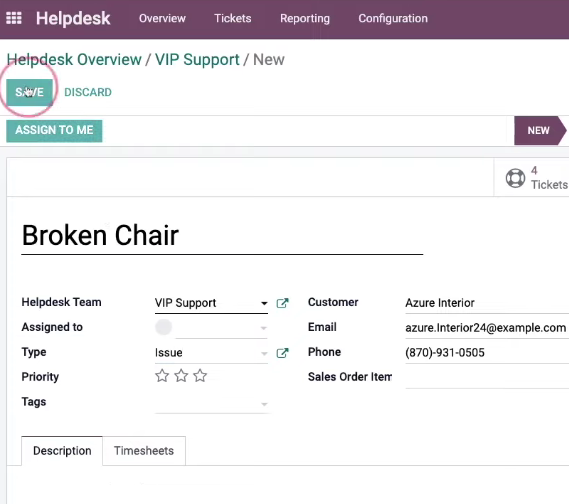Open the Reporting menu
Screen dimensions: 569x504
coord(305,19)
